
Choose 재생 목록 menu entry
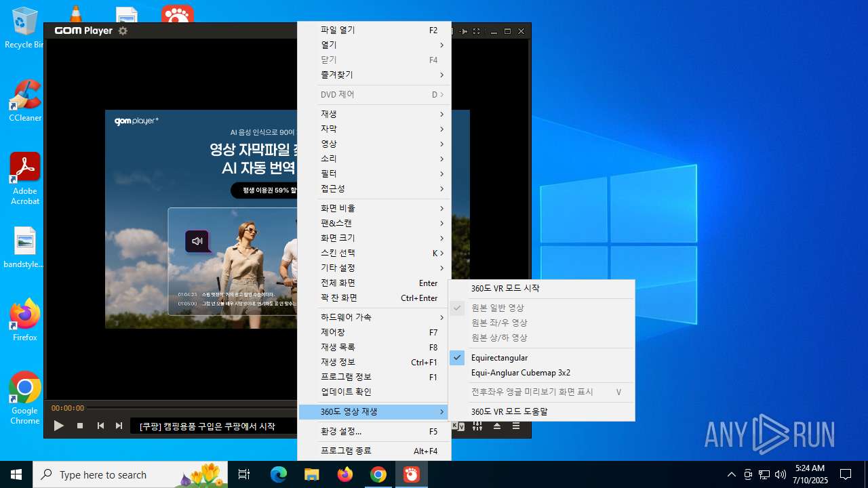click(374, 347)
